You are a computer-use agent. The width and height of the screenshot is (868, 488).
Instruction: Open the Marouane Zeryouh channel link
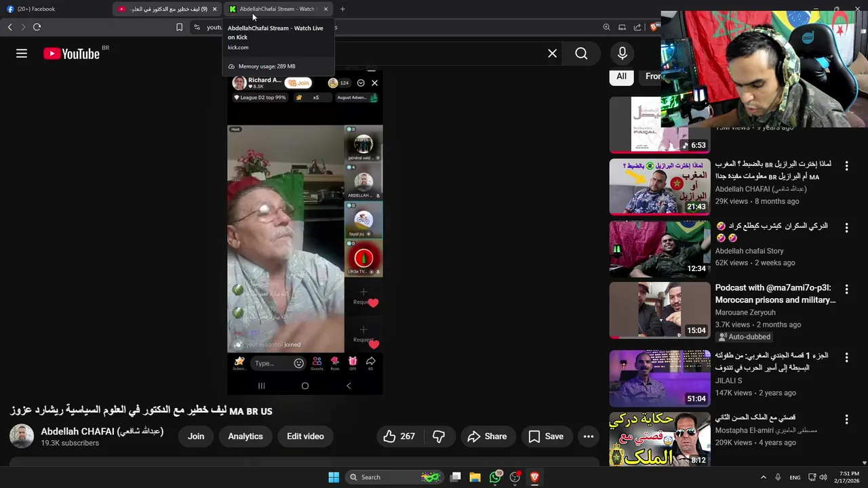pyautogui.click(x=745, y=312)
